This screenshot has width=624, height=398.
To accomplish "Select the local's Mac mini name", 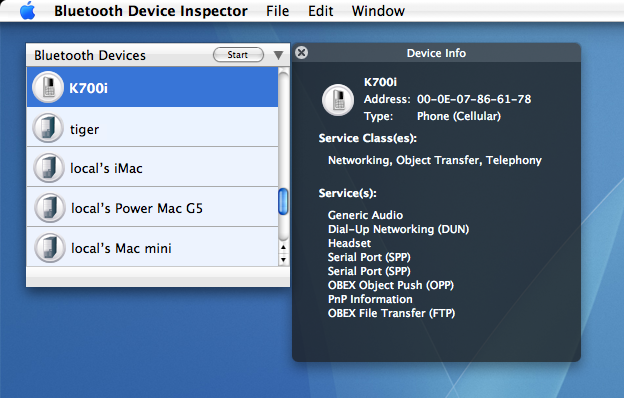I will click(x=121, y=248).
